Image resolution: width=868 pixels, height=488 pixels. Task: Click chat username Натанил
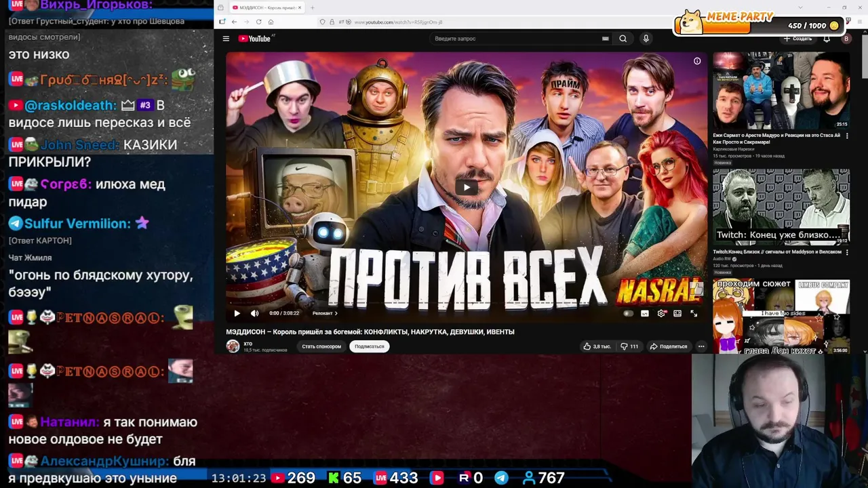[x=70, y=422]
